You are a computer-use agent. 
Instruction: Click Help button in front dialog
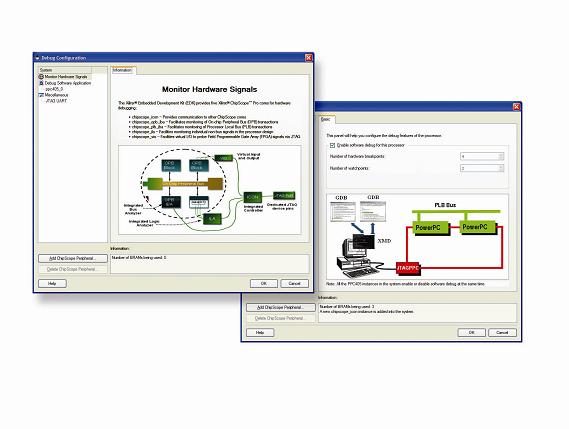click(52, 283)
